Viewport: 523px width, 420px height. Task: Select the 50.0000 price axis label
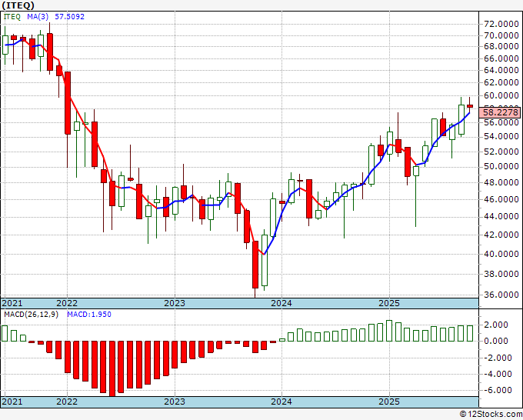tap(501, 166)
